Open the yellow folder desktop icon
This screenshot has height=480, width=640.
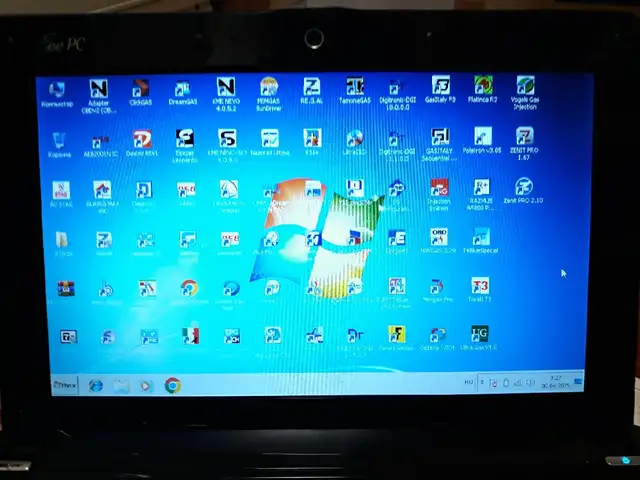62,243
